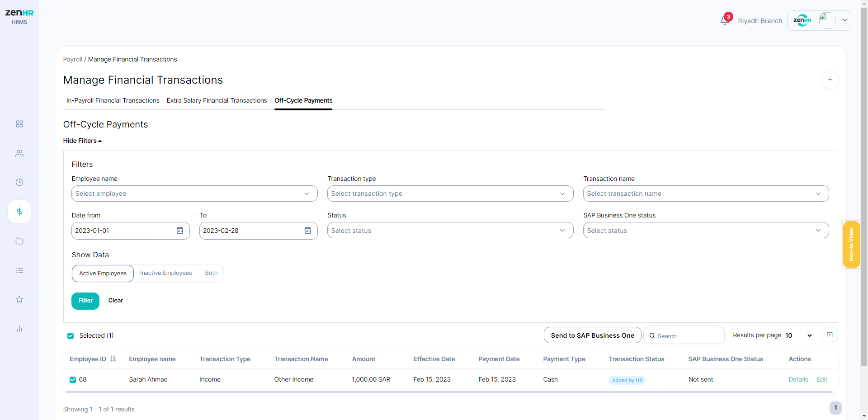The image size is (868, 420).
Task: Click the Employee name column header
Action: coord(152,359)
